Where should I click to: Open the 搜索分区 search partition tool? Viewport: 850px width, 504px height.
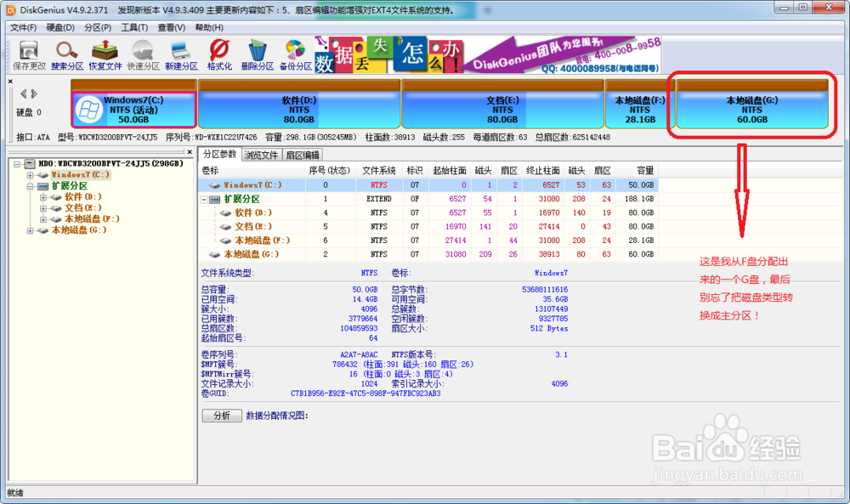pyautogui.click(x=67, y=55)
